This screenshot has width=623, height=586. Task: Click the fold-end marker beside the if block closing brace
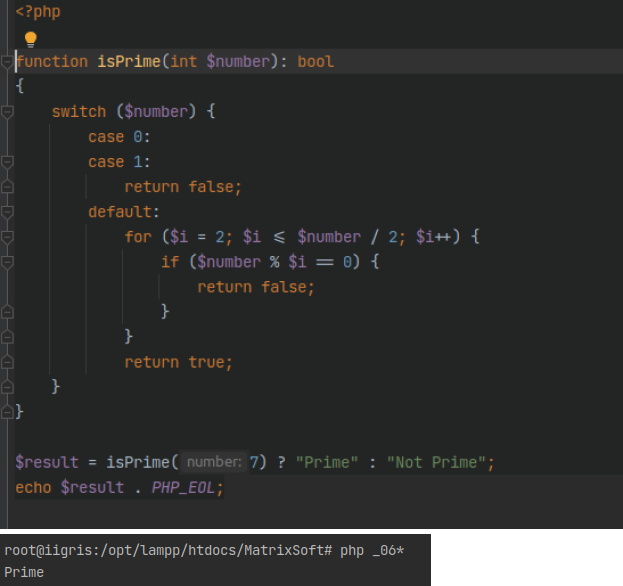click(7, 312)
